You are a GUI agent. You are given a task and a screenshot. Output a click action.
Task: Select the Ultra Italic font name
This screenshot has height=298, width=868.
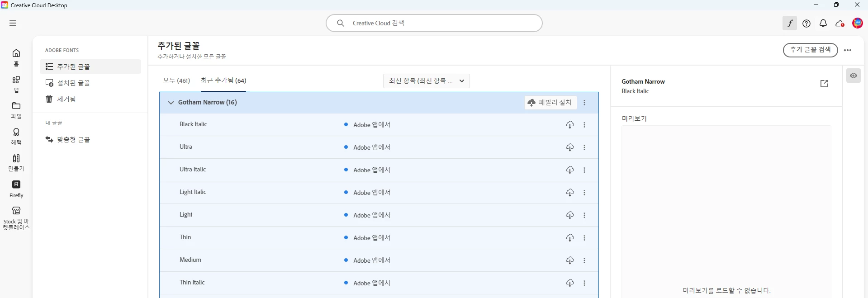point(193,170)
